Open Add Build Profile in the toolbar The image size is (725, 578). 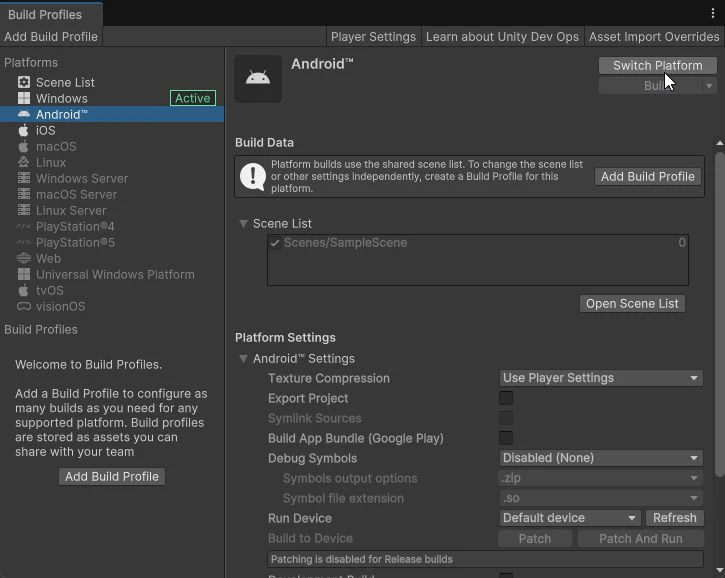(x=51, y=37)
